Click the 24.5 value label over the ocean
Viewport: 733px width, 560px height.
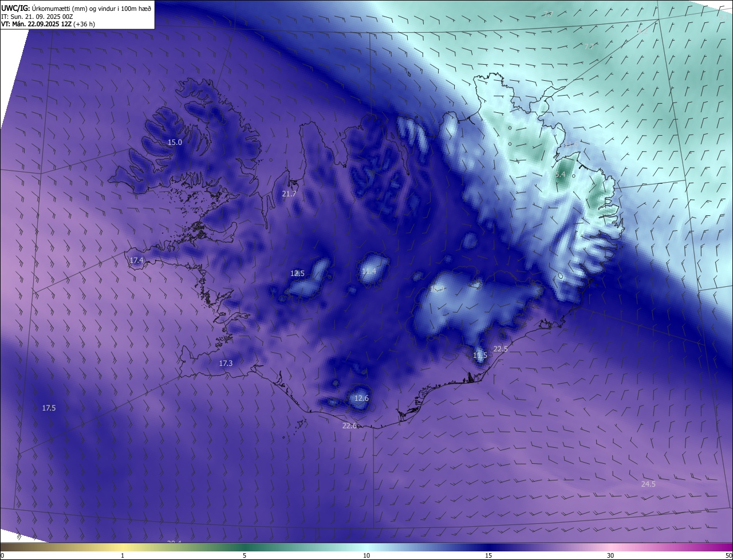pos(648,484)
